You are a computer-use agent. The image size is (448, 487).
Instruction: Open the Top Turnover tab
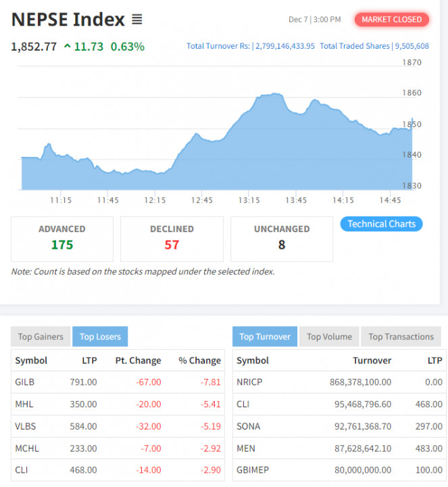[x=265, y=336]
